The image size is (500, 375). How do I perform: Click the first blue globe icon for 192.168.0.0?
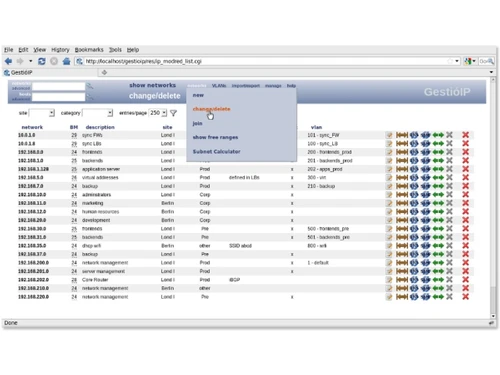(414, 152)
